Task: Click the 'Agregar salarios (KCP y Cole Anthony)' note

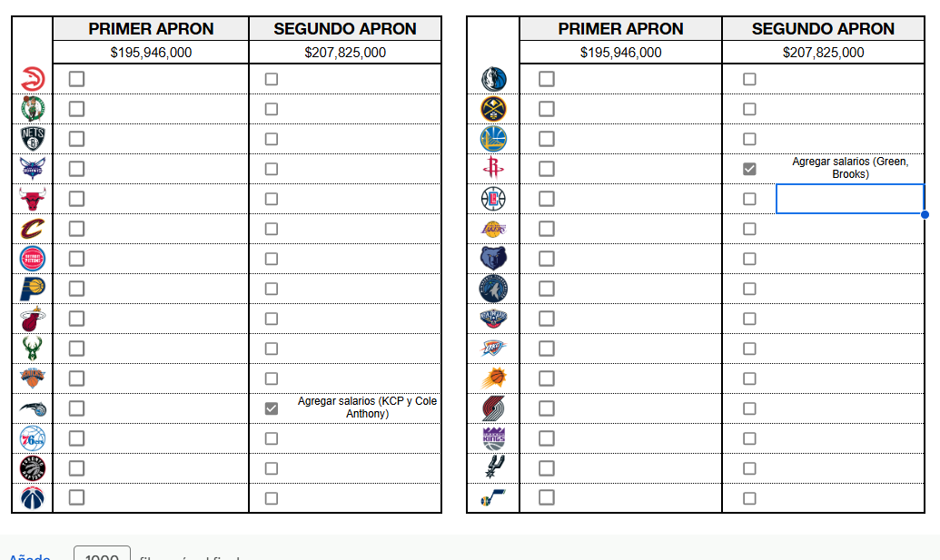Action: tap(367, 408)
